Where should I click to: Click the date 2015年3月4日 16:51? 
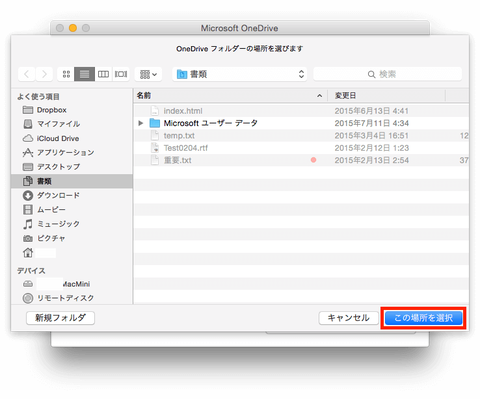click(372, 136)
